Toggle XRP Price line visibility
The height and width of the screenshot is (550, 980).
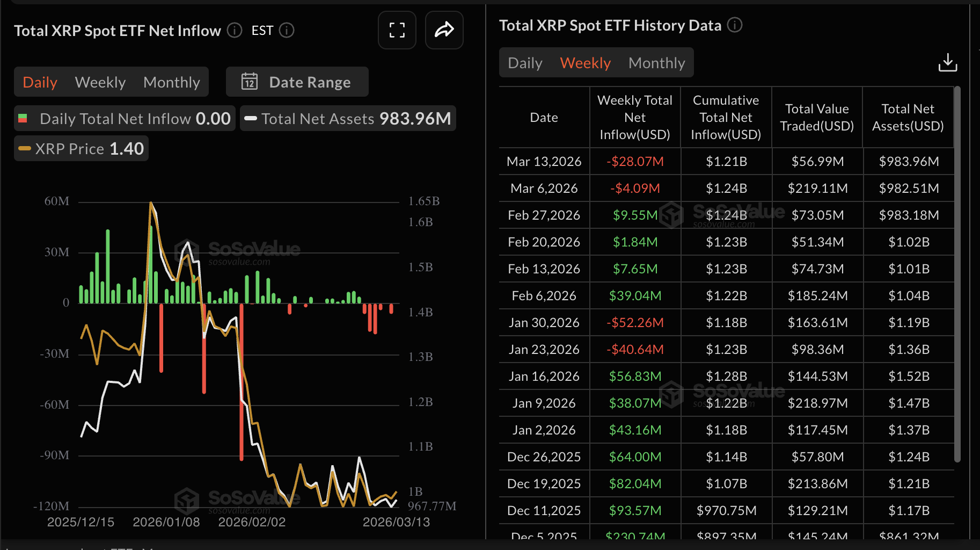tap(81, 148)
